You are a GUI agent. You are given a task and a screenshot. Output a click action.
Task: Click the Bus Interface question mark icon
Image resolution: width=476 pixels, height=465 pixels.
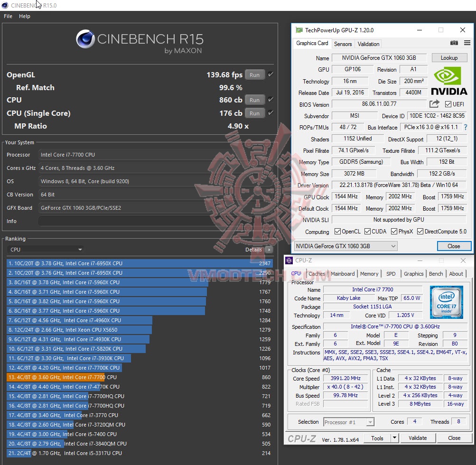click(x=466, y=128)
